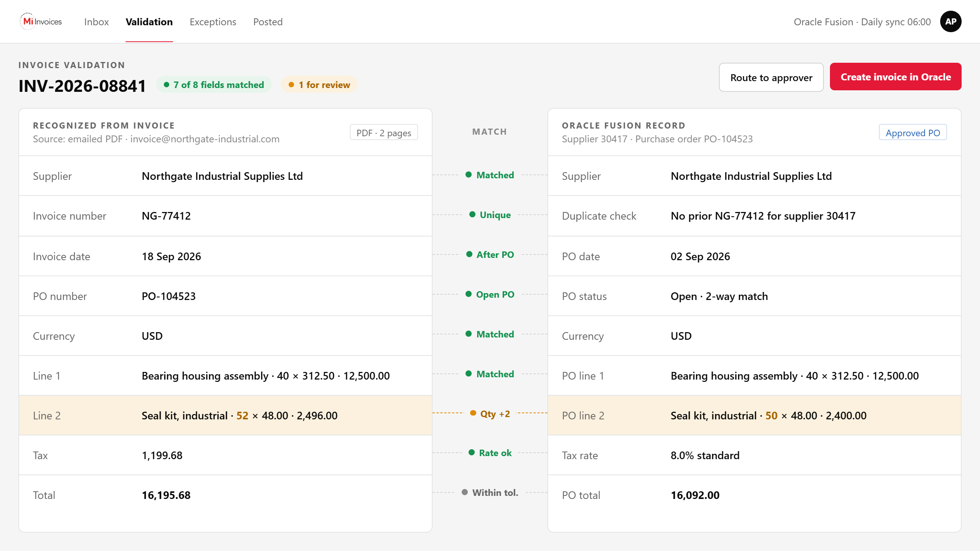Click invoice Currency USD value
The image size is (980, 551).
pyautogui.click(x=152, y=336)
